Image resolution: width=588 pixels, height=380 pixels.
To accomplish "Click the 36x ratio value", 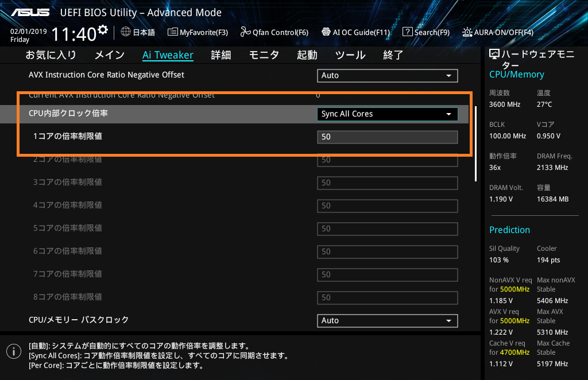I will tap(494, 168).
